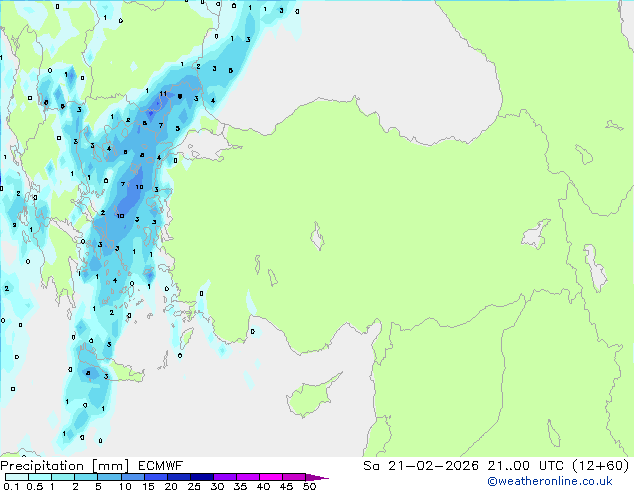634x490 pixels.
Task: Click the 0.1–0.5 mm legend color swatch
Action: [17, 477]
